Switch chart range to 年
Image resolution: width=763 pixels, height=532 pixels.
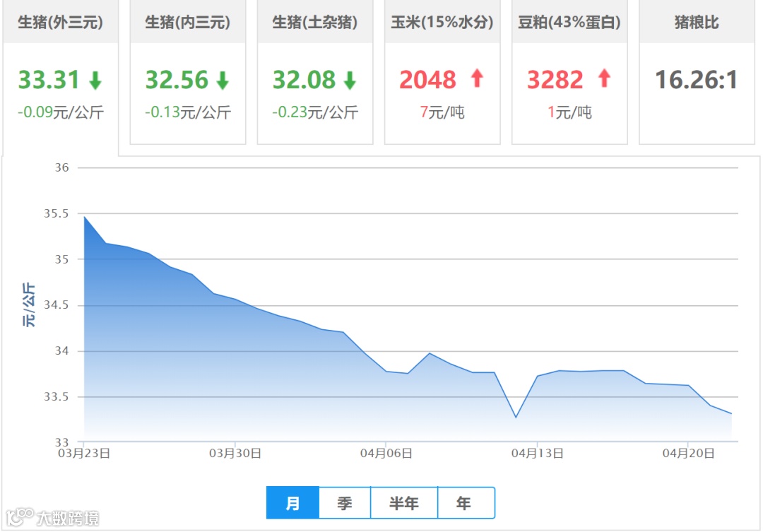466,503
